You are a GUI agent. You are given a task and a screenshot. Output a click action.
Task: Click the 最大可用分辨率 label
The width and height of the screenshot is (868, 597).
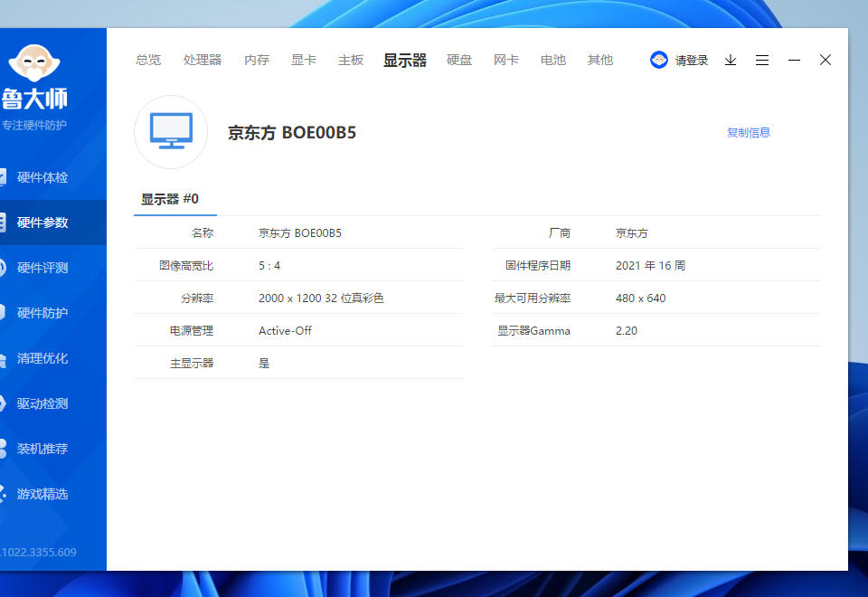[533, 298]
